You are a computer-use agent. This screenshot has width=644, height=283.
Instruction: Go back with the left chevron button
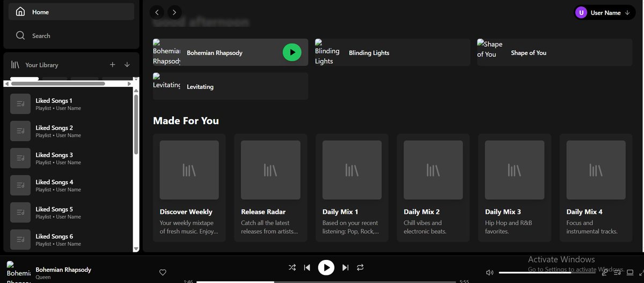[x=157, y=12]
